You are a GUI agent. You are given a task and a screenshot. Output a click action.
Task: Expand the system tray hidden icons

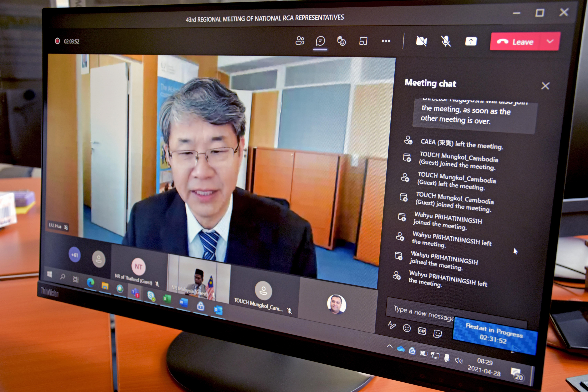pos(390,346)
